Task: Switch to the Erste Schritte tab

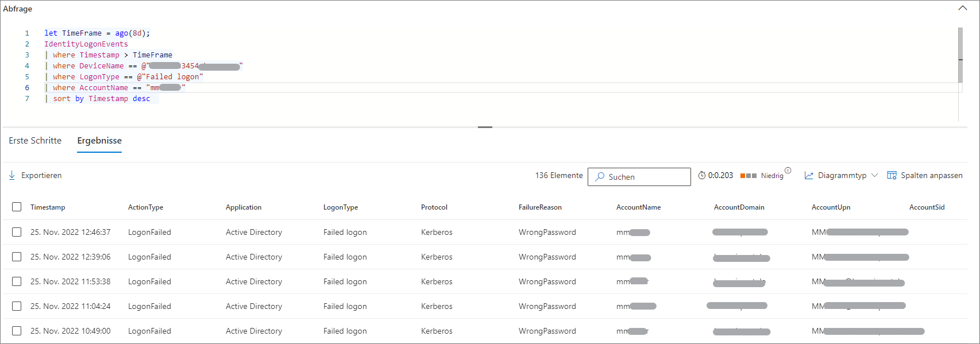Action: [x=35, y=141]
